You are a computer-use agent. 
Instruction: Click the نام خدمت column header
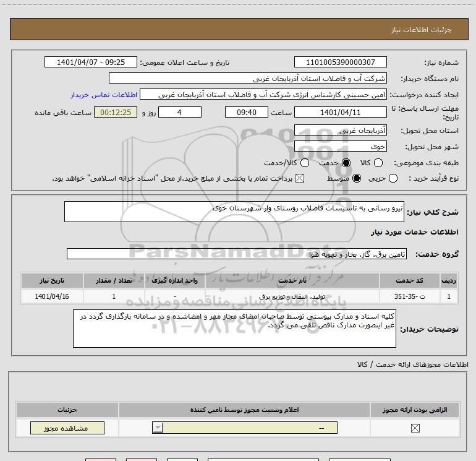point(292,280)
